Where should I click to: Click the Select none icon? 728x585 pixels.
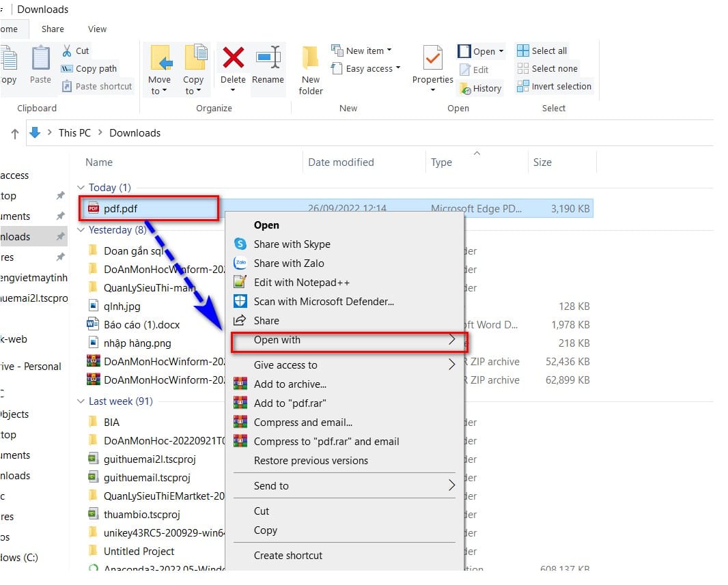(x=523, y=69)
